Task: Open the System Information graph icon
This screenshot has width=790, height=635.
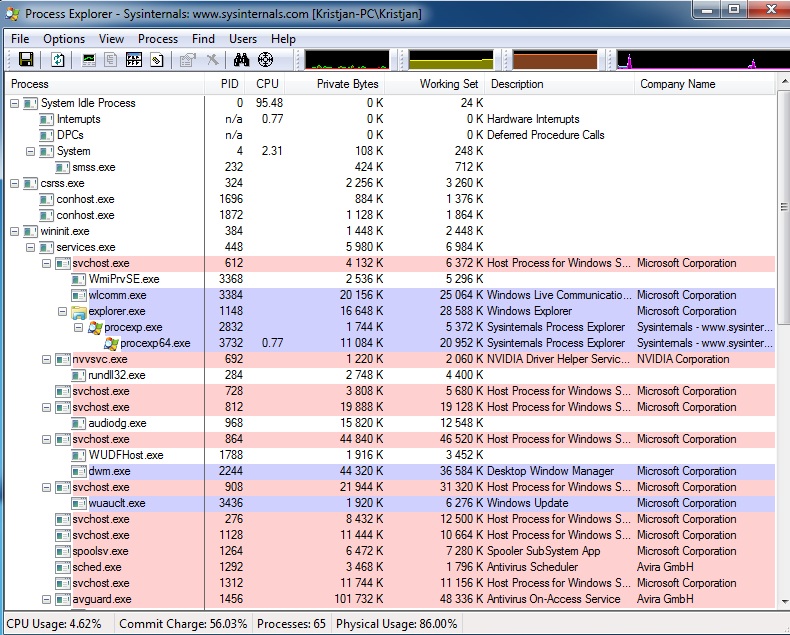Action: 89,60
